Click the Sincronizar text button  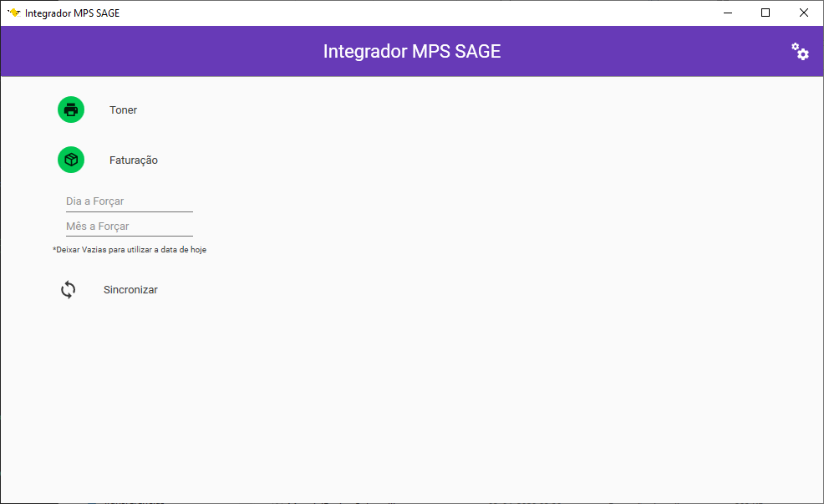click(x=130, y=289)
